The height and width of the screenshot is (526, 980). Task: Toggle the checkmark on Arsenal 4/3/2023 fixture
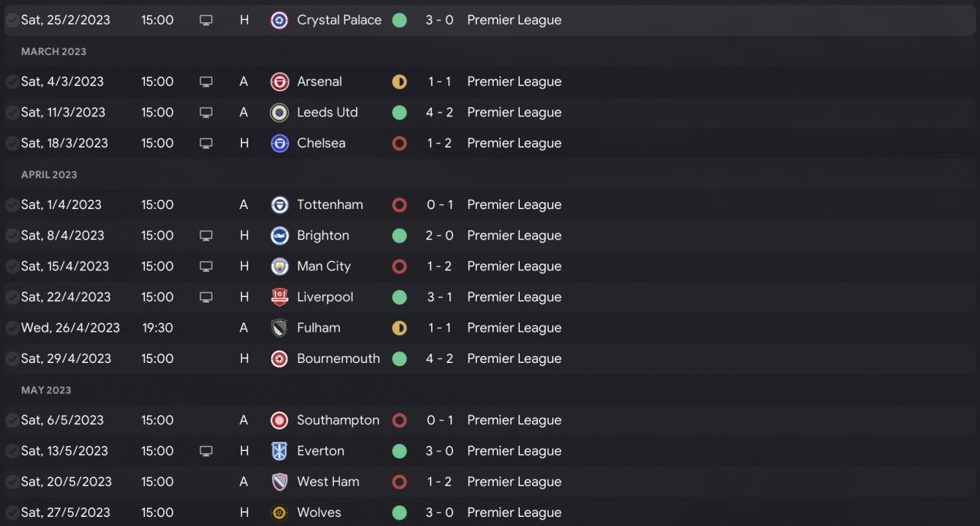pyautogui.click(x=12, y=82)
